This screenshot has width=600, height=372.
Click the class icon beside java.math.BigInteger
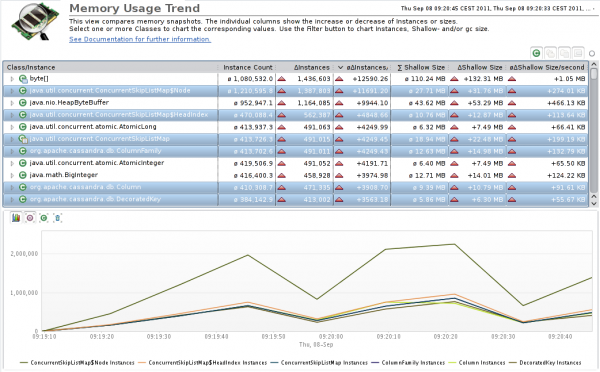23,175
